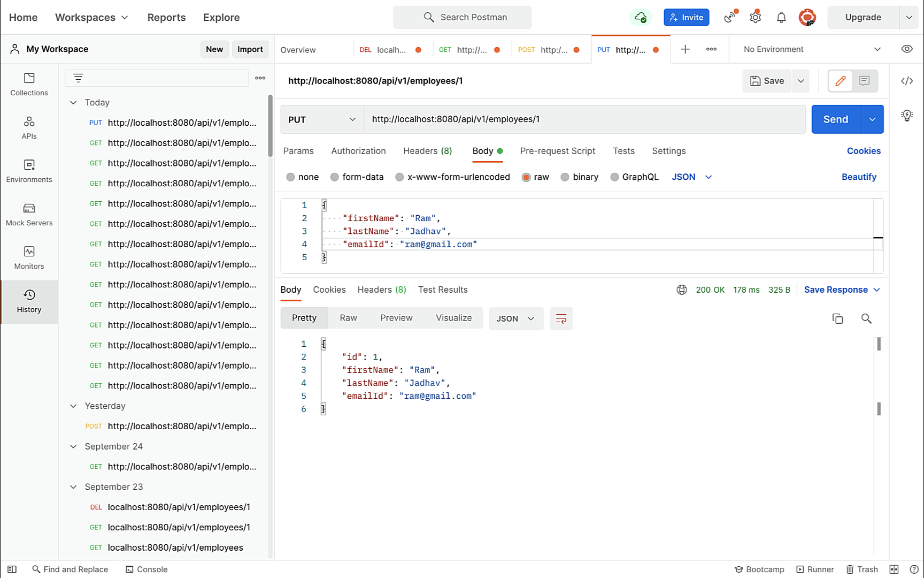
Task: Open the history more options ellipsis
Action: click(260, 78)
